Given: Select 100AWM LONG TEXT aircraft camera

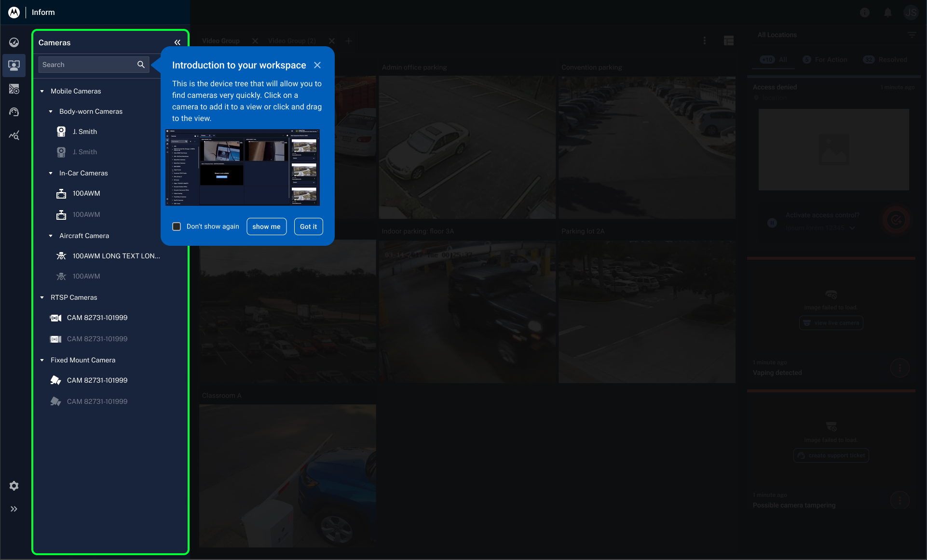Looking at the screenshot, I should [x=116, y=256].
